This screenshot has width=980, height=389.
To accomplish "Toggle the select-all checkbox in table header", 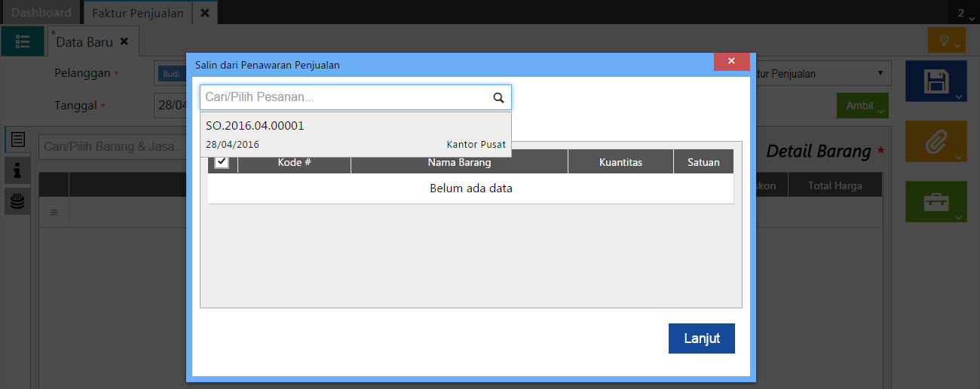I will (x=222, y=162).
